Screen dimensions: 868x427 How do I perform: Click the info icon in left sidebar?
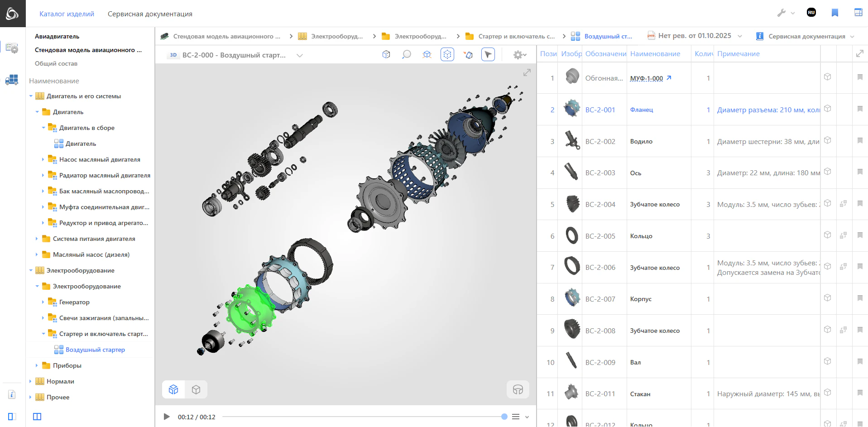[x=12, y=394]
